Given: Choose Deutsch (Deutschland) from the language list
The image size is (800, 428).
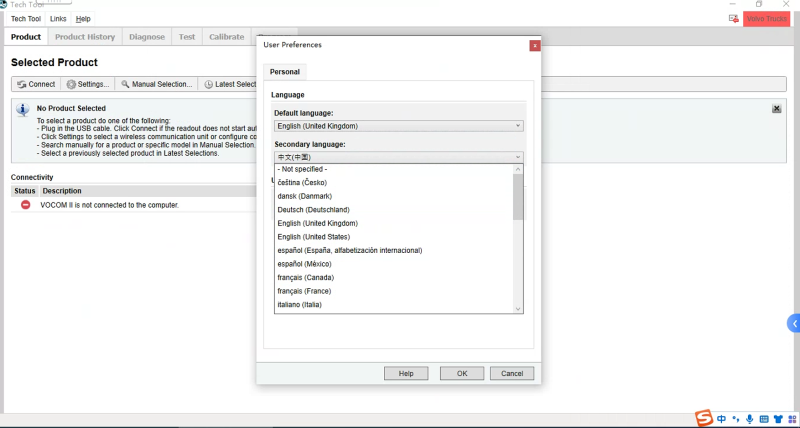Looking at the screenshot, I should click(x=313, y=210).
